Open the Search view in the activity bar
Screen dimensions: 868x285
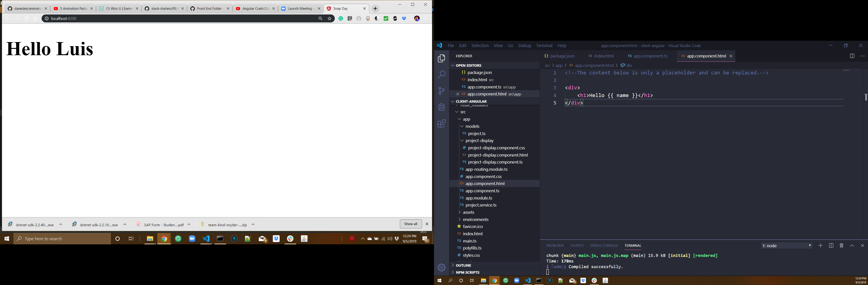pos(441,74)
